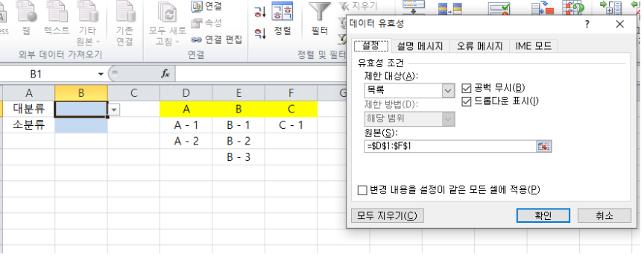Click cell B - 3
Image resolution: width=644 pixels, height=269 pixels.
[x=239, y=157]
